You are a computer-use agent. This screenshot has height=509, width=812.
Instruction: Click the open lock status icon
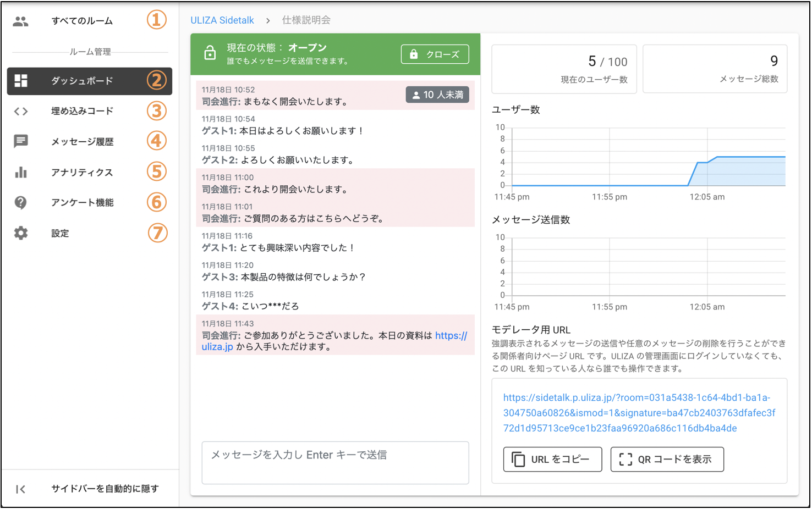(x=210, y=53)
